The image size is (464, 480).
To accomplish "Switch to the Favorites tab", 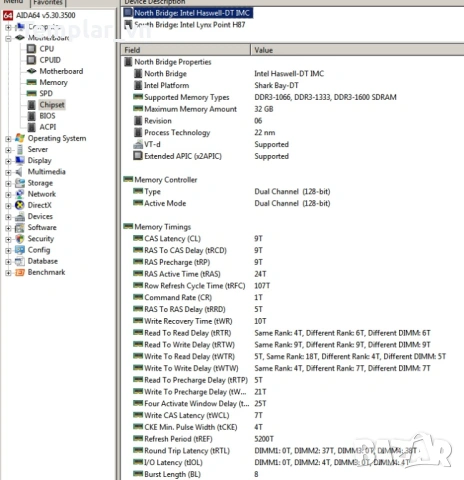I will coord(48,3).
